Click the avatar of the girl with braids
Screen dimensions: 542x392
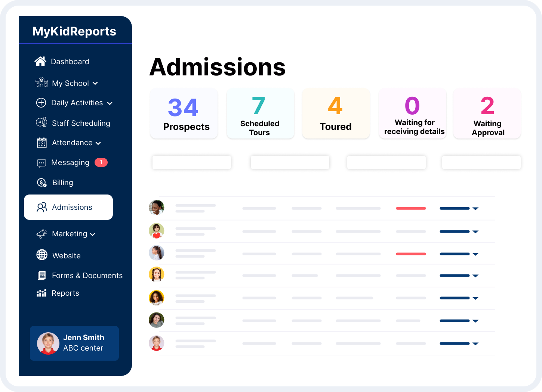point(157,274)
